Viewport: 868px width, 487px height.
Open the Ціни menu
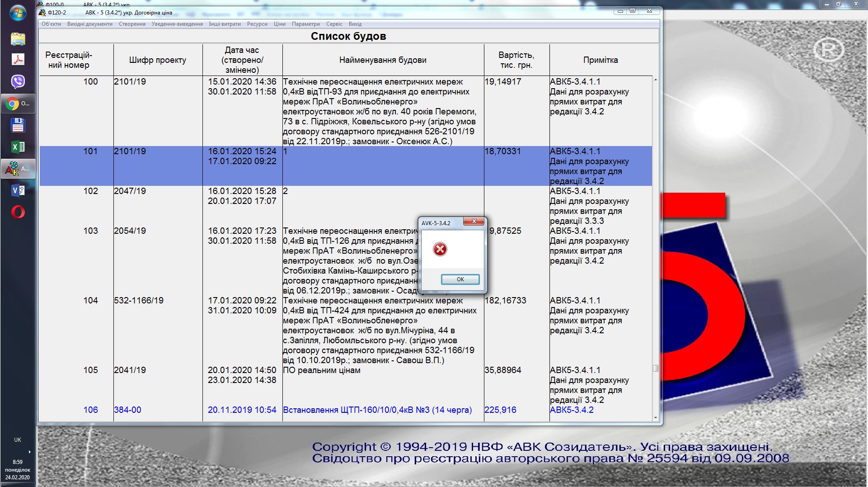tap(279, 24)
